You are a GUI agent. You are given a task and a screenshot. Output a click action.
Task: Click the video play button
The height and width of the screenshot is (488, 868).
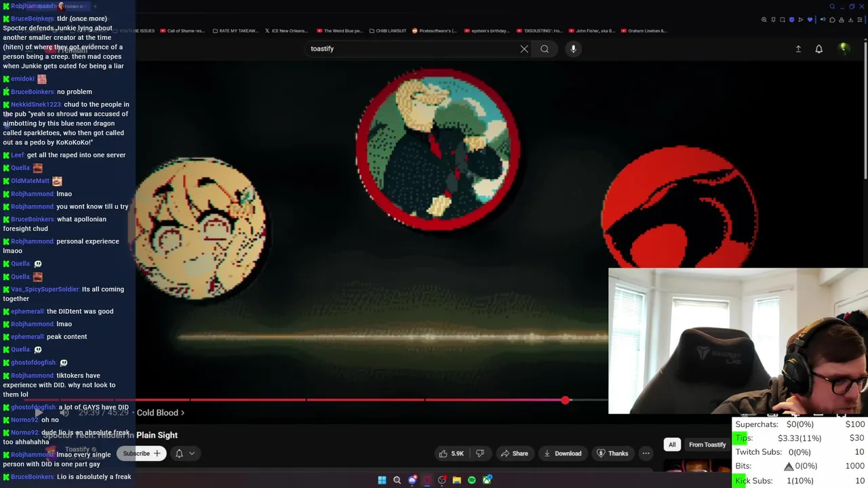(x=39, y=412)
